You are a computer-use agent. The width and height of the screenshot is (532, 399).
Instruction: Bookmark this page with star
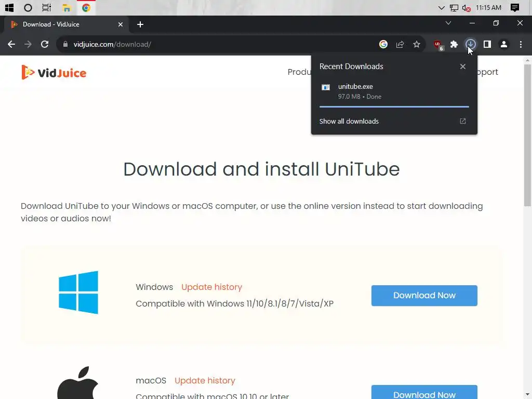tap(417, 45)
